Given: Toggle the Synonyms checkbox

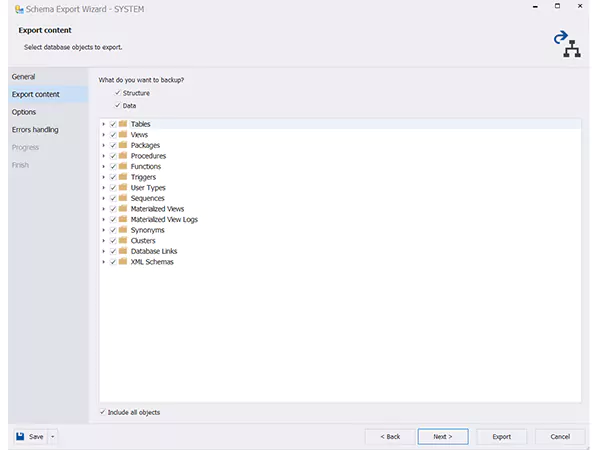Looking at the screenshot, I should (x=113, y=230).
